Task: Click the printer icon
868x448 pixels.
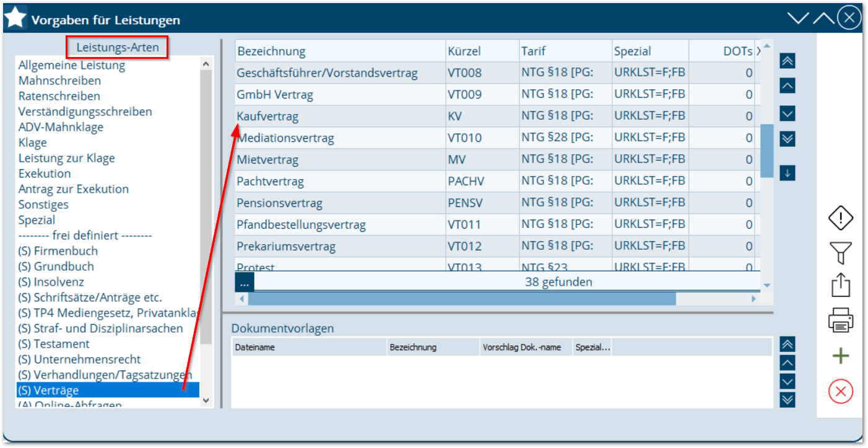Action: tap(841, 322)
